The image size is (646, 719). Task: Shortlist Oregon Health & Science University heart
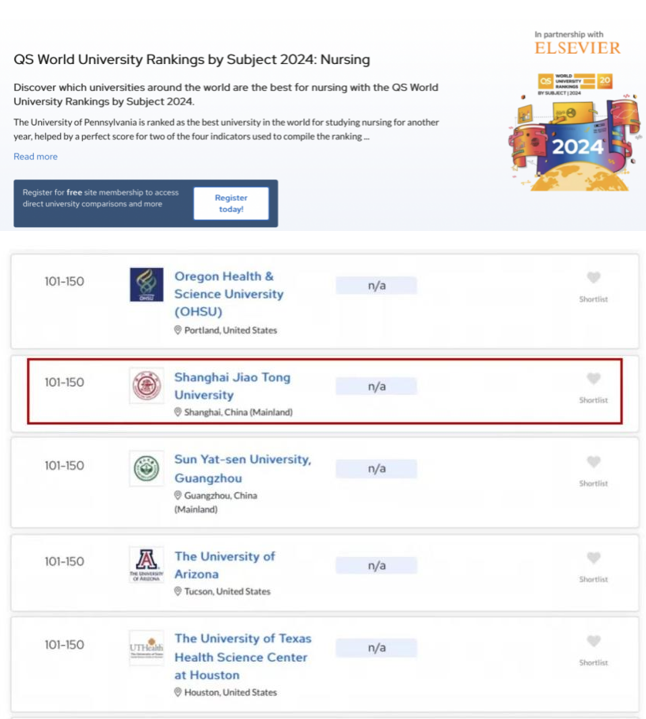[x=593, y=277]
